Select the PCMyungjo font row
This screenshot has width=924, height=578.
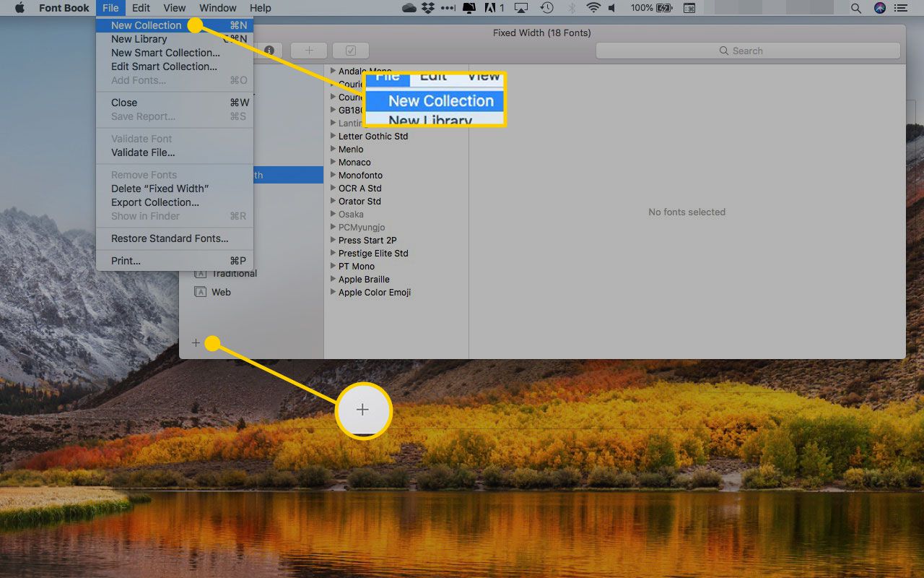(x=396, y=227)
